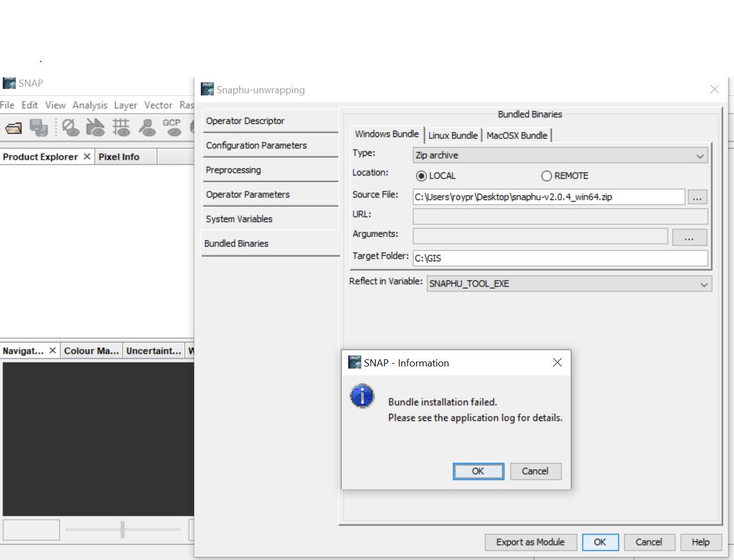Toggle the Pin overlay icon
This screenshot has width=734, height=560.
pos(147,128)
